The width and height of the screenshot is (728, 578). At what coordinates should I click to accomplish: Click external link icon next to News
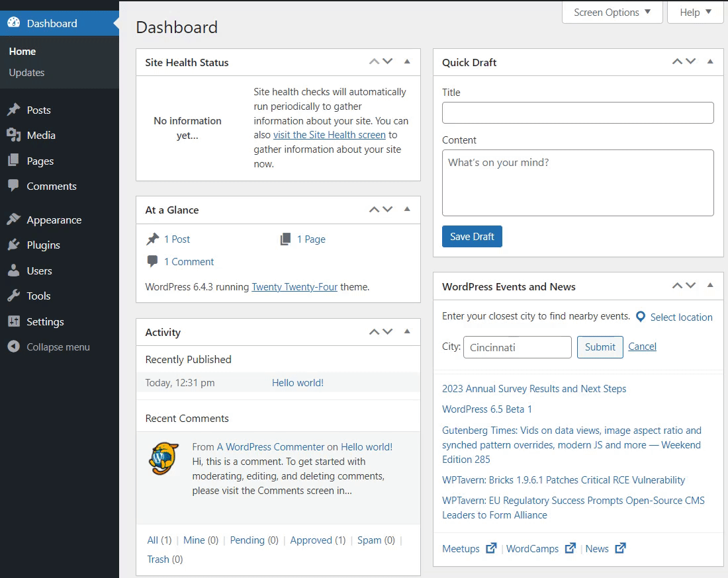pos(620,548)
